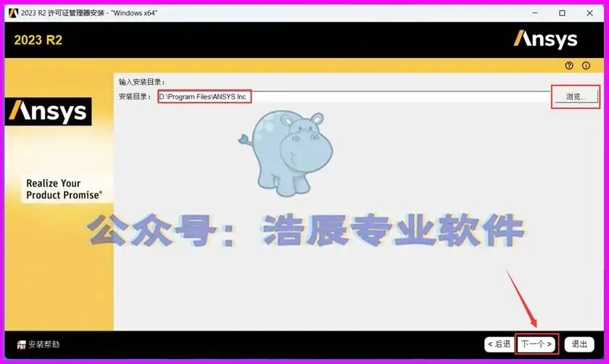Image resolution: width=609 pixels, height=364 pixels.
Task: Exit installer with 退出 button
Action: [579, 344]
